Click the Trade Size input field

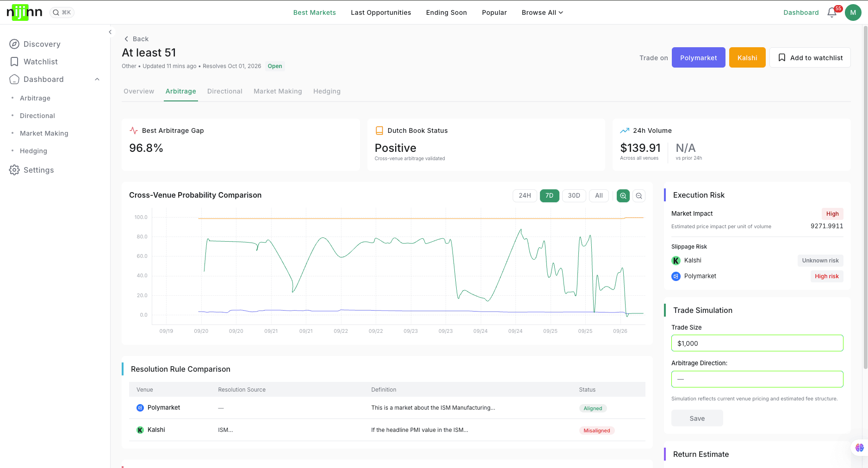[x=757, y=343]
